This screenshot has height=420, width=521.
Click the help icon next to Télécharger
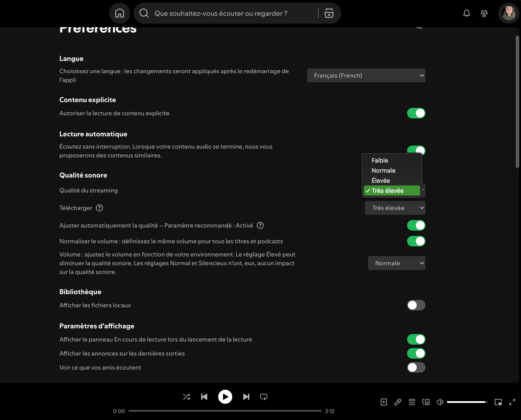[99, 208]
